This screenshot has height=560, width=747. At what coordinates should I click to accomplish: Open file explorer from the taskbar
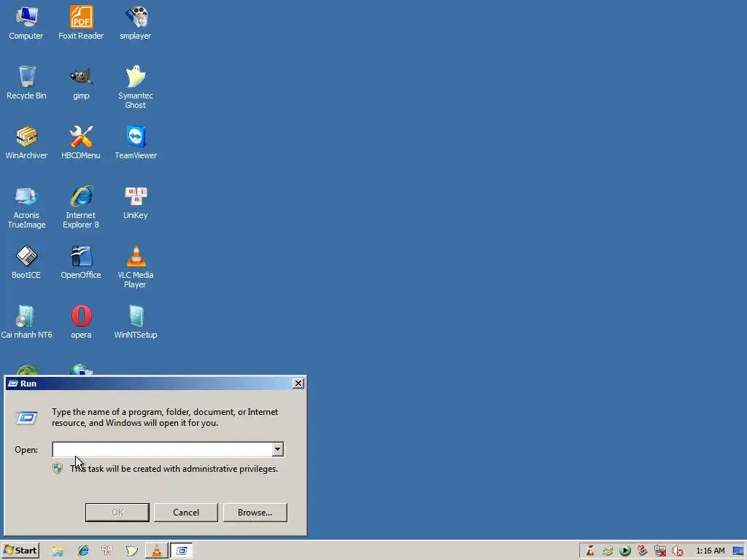58,551
